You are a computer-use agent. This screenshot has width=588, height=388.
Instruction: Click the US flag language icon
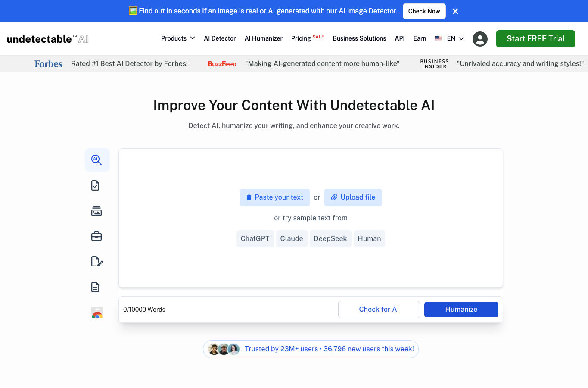(439, 38)
